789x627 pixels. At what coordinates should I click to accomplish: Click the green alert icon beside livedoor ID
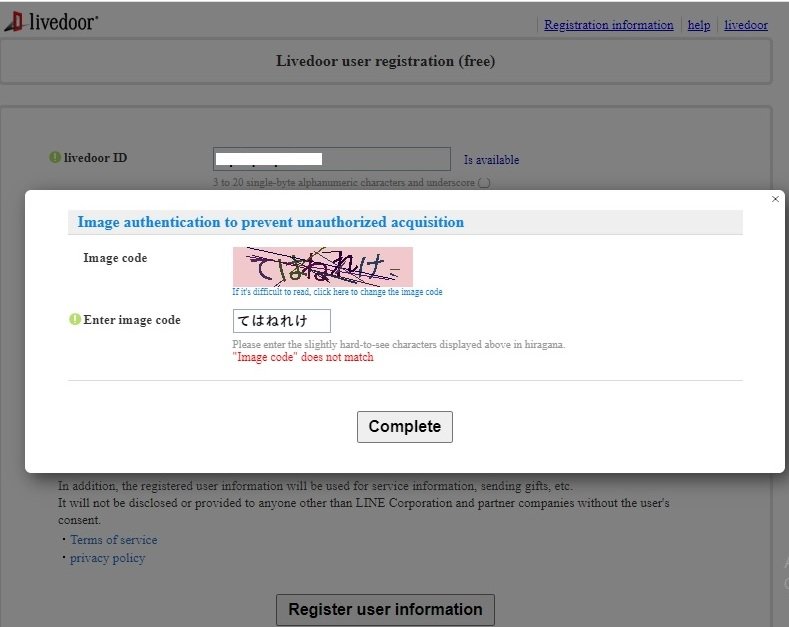55,158
